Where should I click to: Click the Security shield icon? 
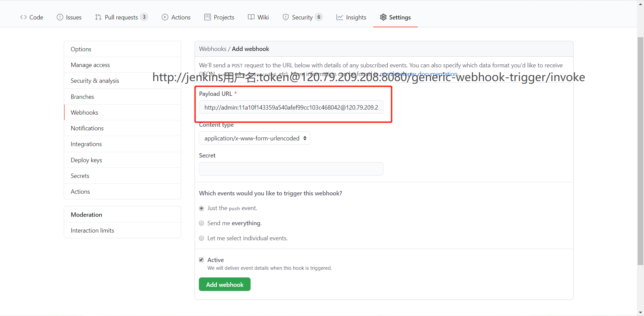coord(286,17)
